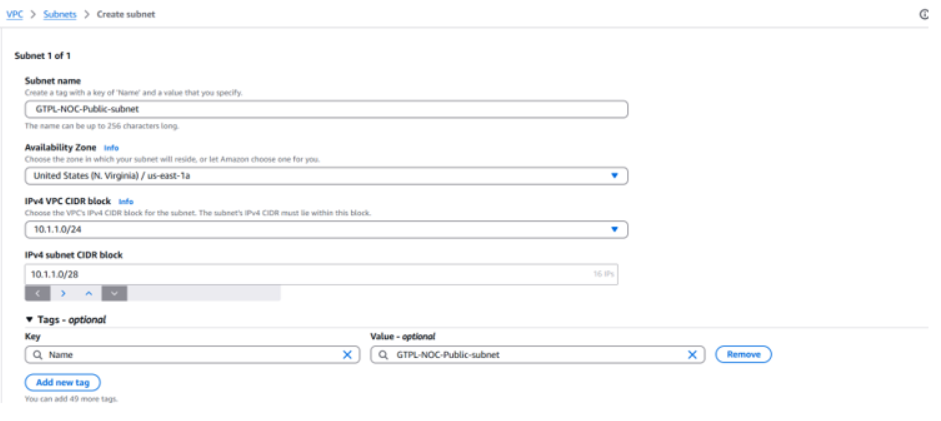Screen dimensions: 941x421
Task: Clear the tag Key field with X
Action: tap(347, 354)
